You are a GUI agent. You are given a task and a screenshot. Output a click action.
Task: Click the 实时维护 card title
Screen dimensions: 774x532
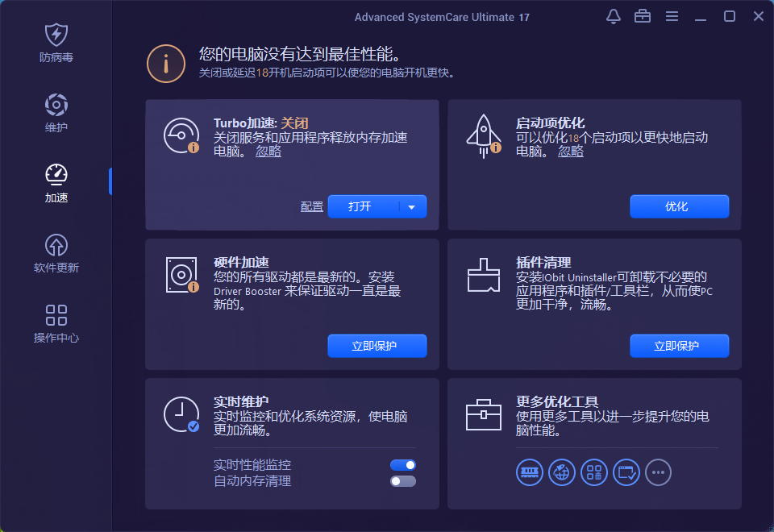tap(241, 401)
